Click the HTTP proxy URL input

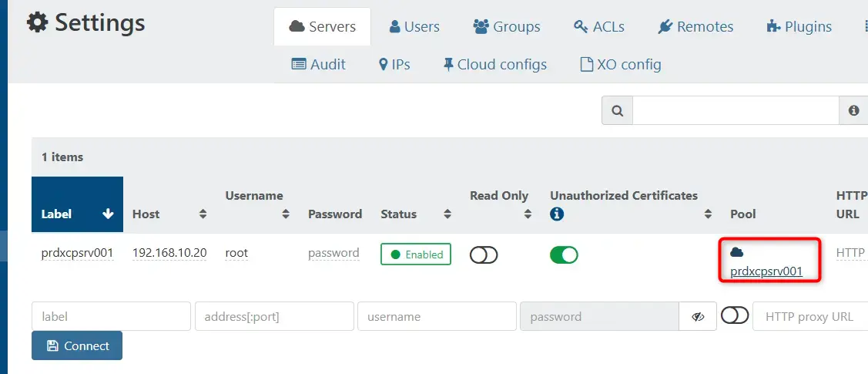pyautogui.click(x=810, y=316)
